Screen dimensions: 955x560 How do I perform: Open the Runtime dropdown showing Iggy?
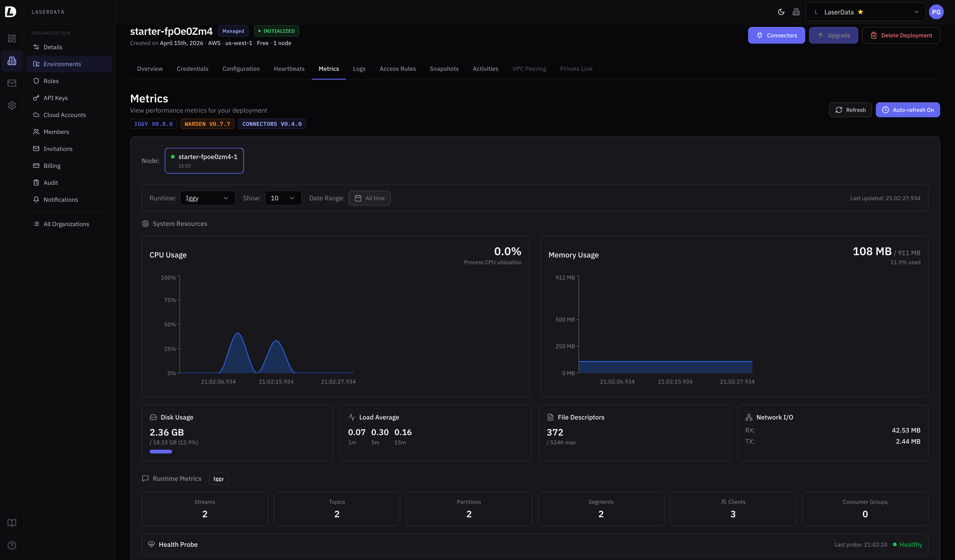click(x=208, y=198)
